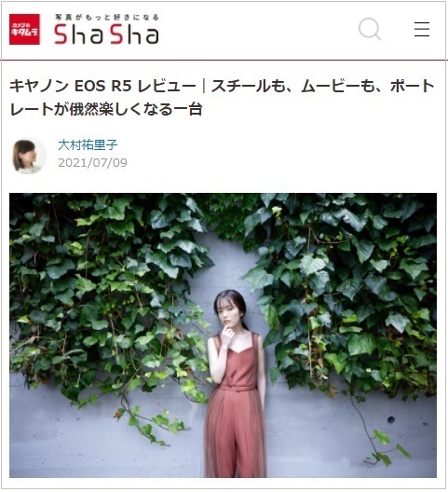
Task: Click the title's second line ending 楽しくなる一台
Action: [x=106, y=109]
